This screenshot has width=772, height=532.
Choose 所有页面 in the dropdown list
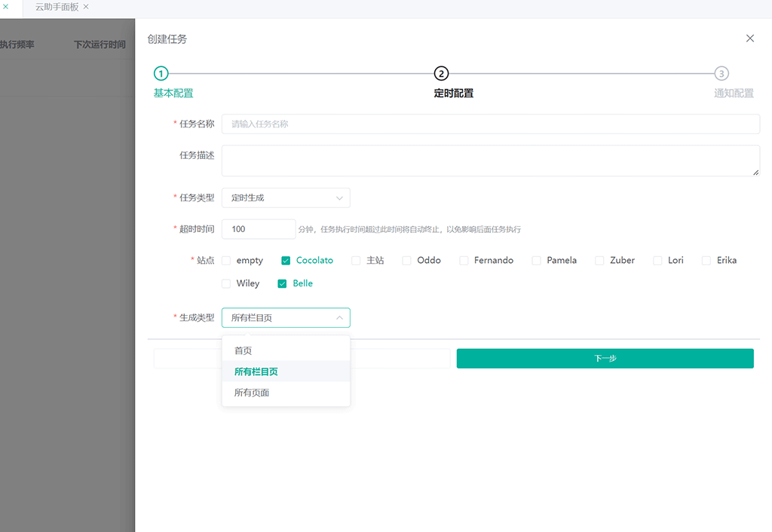[x=252, y=393]
